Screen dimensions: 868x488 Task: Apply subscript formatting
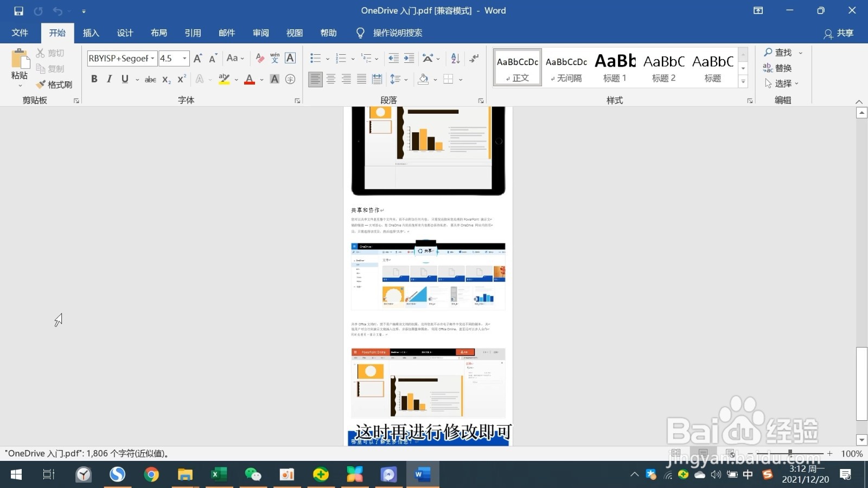167,79
